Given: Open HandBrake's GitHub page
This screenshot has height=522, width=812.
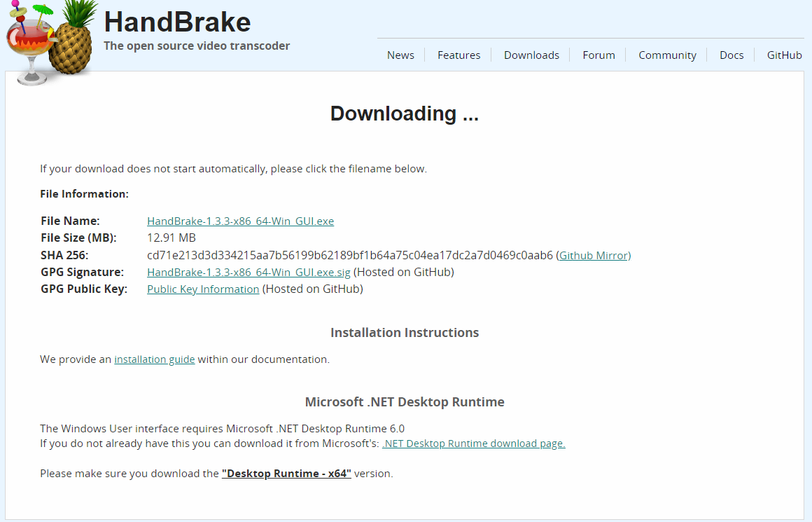Looking at the screenshot, I should [784, 55].
